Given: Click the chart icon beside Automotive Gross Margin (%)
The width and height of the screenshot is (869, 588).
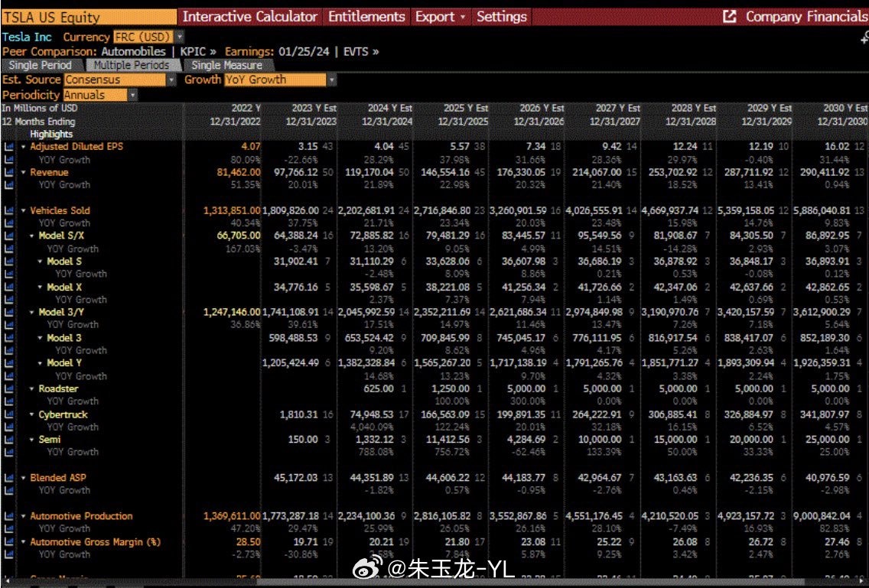Looking at the screenshot, I should tap(8, 542).
